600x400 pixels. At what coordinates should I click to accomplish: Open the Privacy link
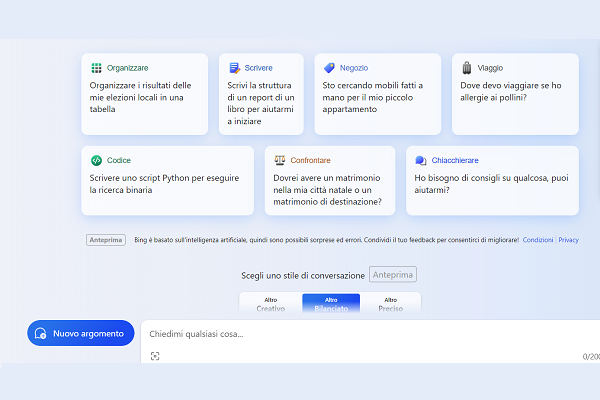click(568, 240)
